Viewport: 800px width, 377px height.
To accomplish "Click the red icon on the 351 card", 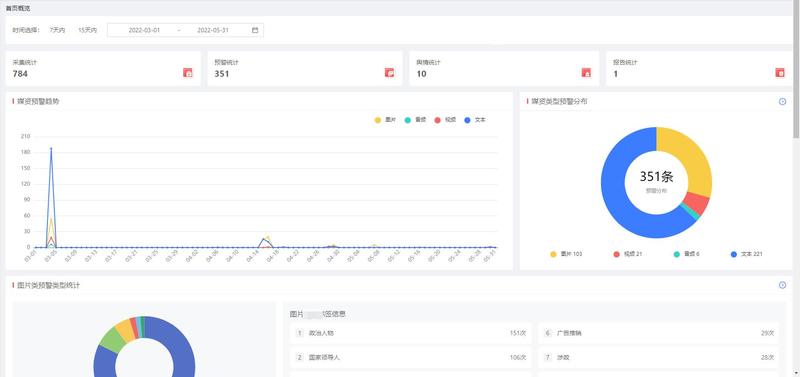I will coord(389,72).
